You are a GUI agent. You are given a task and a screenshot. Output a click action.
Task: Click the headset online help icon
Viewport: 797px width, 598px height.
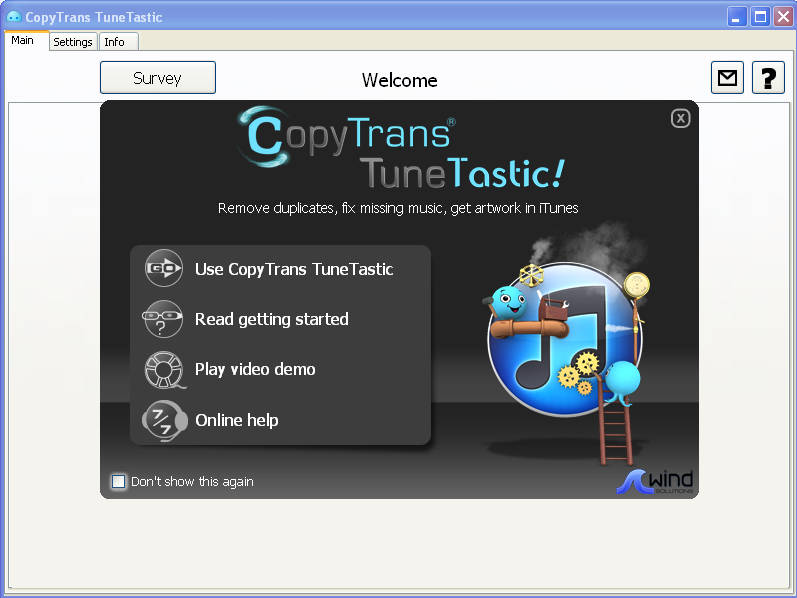click(x=164, y=421)
